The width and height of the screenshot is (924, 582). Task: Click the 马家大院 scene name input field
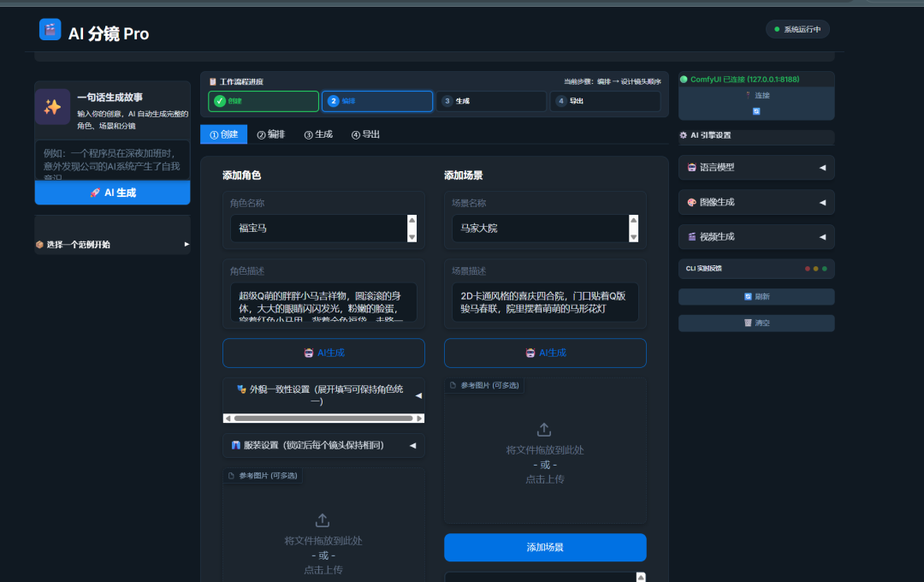click(530, 229)
